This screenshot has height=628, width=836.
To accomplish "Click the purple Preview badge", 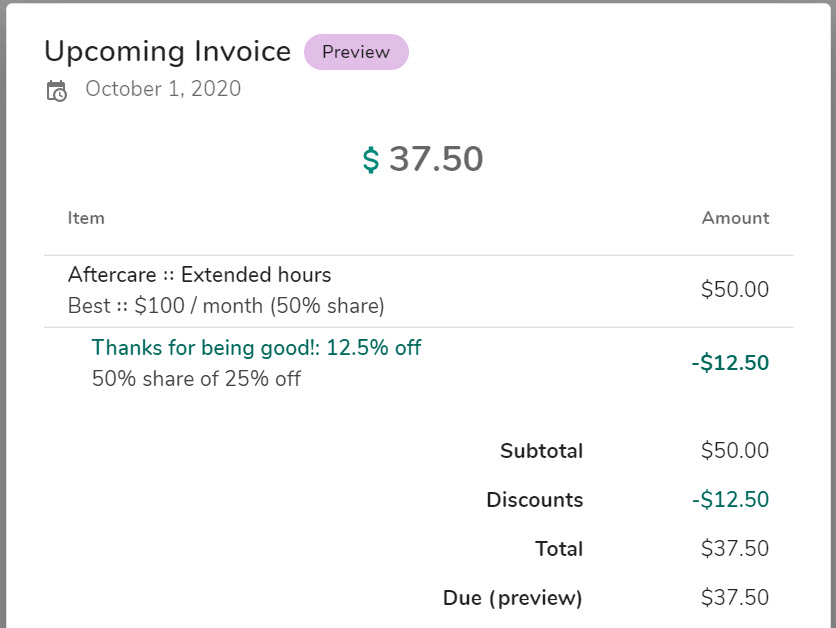I will pos(356,52).
